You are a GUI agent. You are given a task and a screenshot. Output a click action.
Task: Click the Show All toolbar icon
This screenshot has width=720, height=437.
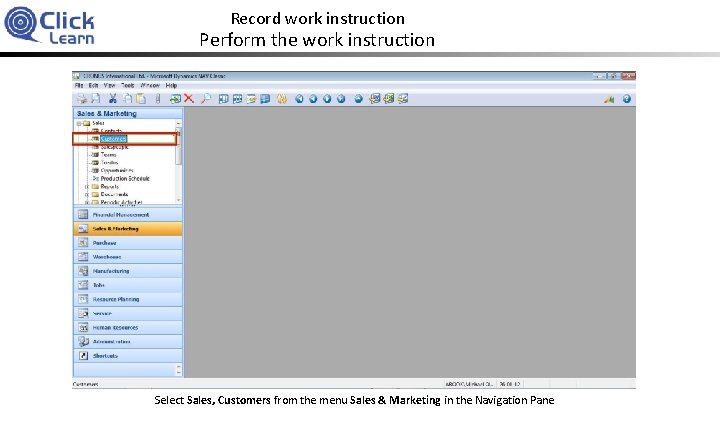[x=265, y=99]
